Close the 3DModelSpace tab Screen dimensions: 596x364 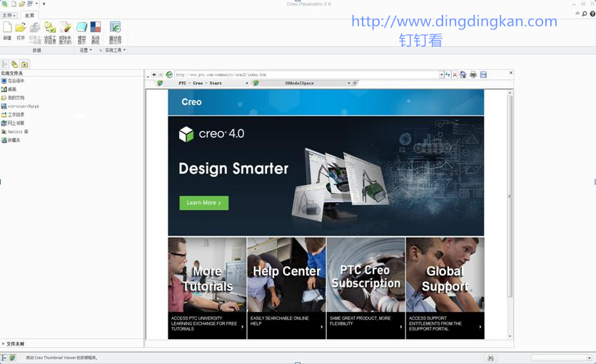tap(348, 84)
